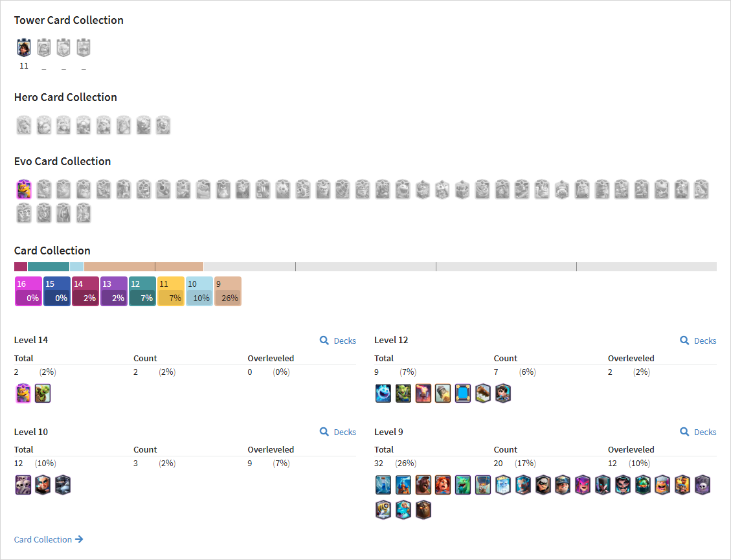This screenshot has width=731, height=560.
Task: Click the teal segment of collection progress bar
Action: (x=49, y=267)
